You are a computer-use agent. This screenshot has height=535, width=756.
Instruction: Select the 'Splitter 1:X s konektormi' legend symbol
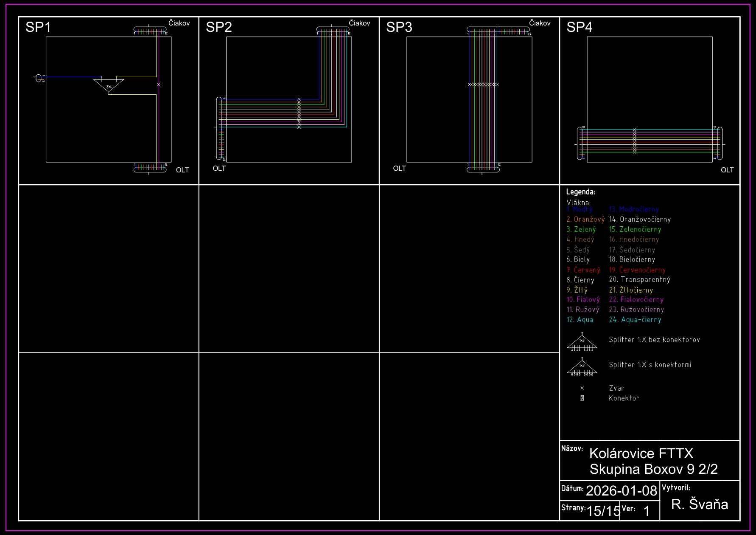click(582, 367)
